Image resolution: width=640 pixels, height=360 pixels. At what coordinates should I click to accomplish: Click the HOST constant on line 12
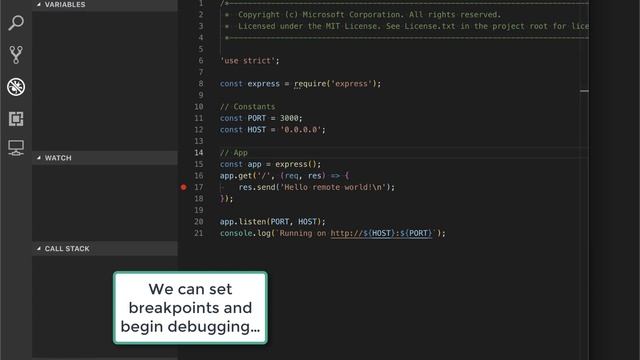tap(257, 130)
